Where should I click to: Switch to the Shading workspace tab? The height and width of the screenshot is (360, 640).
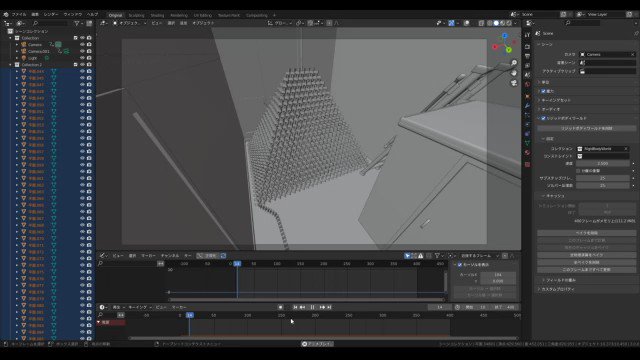pos(157,16)
